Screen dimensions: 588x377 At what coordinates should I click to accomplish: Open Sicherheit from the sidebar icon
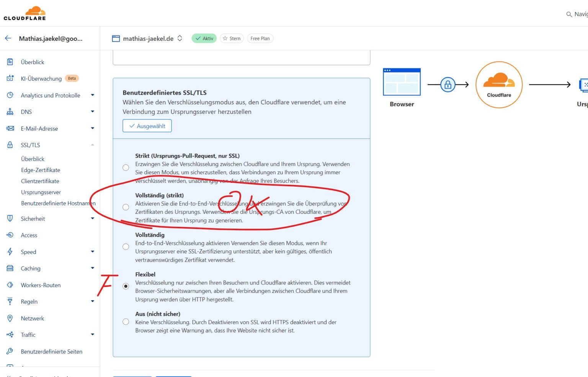[10, 218]
